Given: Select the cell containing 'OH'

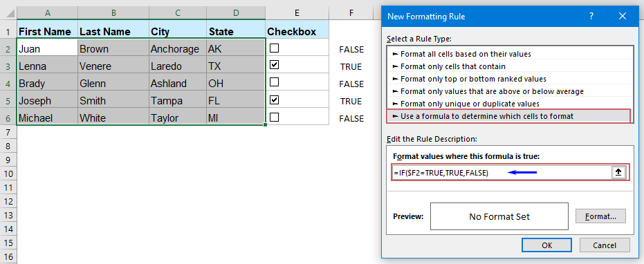Looking at the screenshot, I should point(236,83).
